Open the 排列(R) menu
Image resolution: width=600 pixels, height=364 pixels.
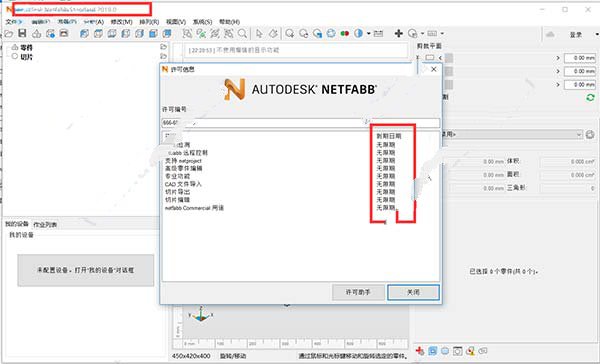(149, 22)
